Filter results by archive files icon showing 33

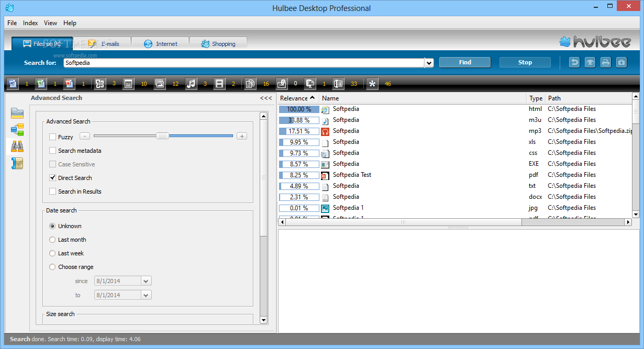pyautogui.click(x=338, y=83)
